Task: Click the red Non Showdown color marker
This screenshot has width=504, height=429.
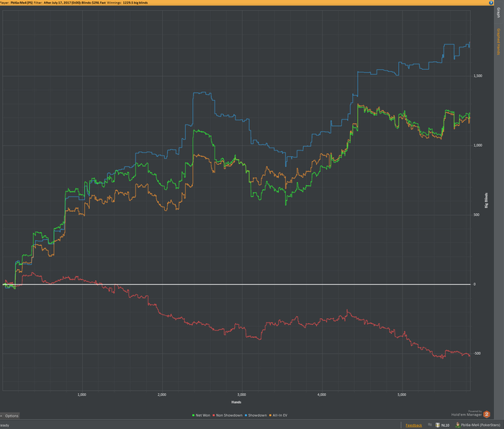Action: coord(214,415)
